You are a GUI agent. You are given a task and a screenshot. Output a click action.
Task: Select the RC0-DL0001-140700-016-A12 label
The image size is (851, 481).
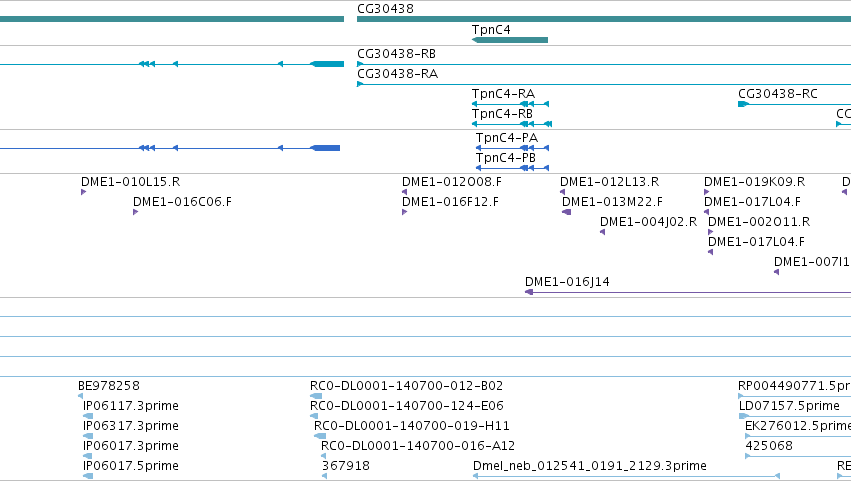point(418,446)
